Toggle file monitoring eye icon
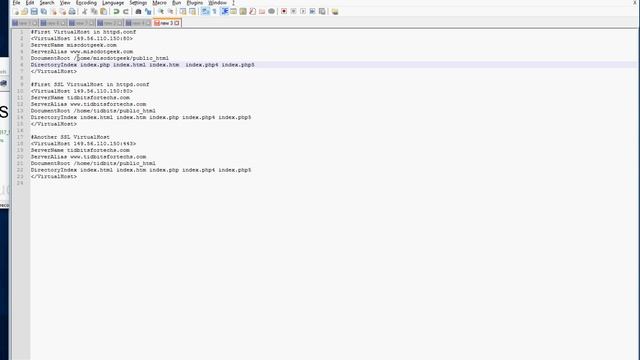Image resolution: width=640 pixels, height=360 pixels. tap(271, 11)
